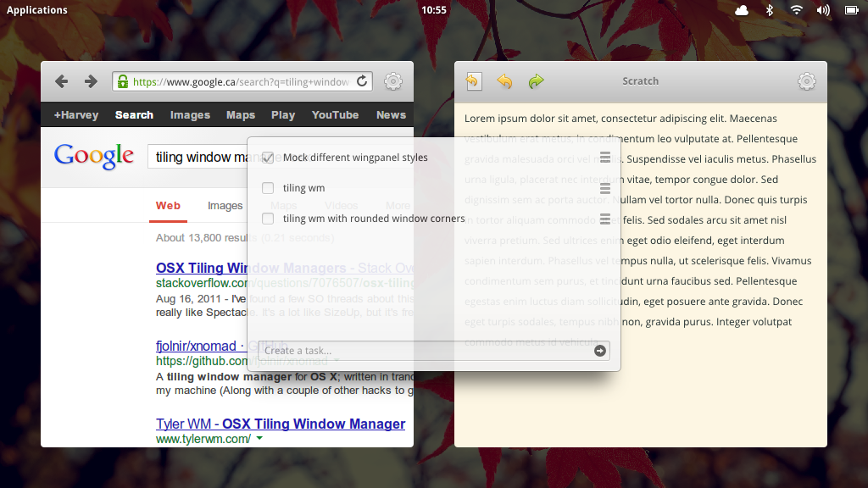Click the 'Mock different wingpanel styles' task text

(x=355, y=158)
